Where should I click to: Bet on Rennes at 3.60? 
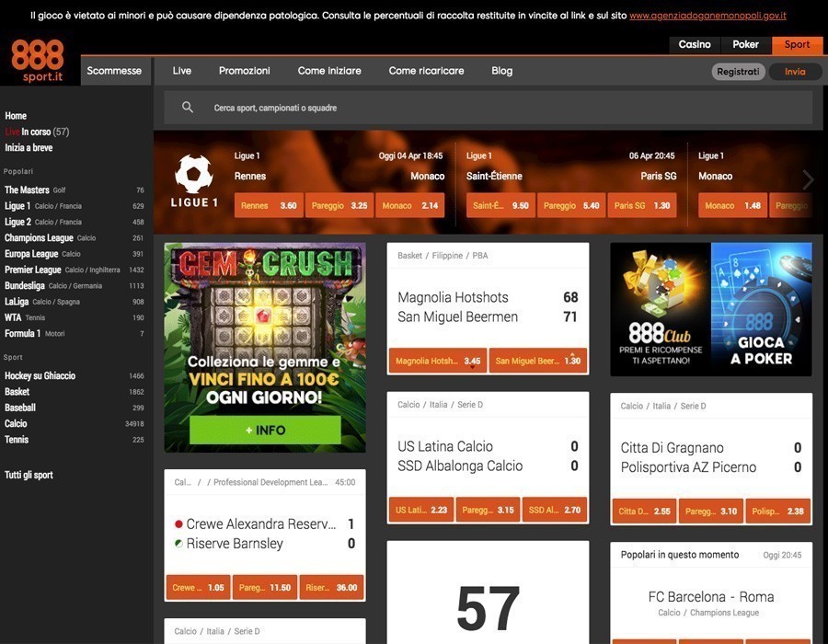(x=269, y=205)
